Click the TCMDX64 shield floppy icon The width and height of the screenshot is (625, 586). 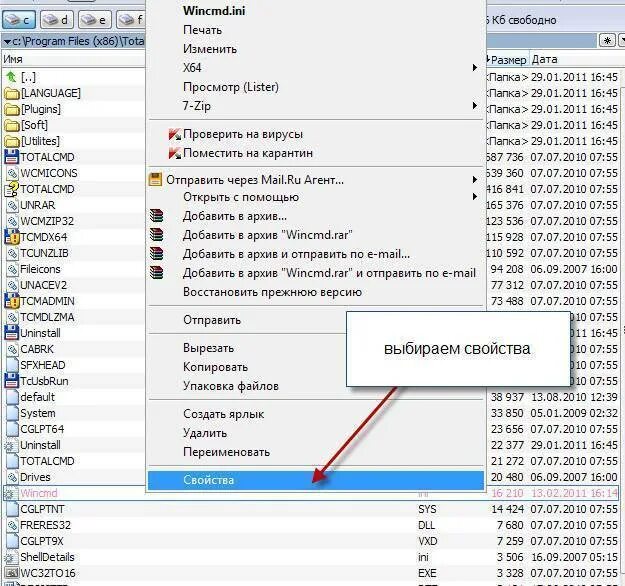coord(12,237)
